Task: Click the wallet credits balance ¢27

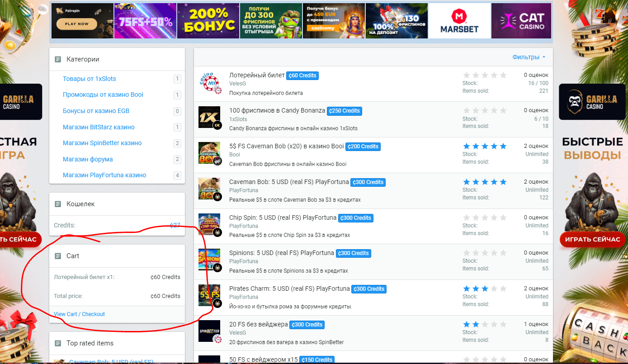Action: [175, 225]
